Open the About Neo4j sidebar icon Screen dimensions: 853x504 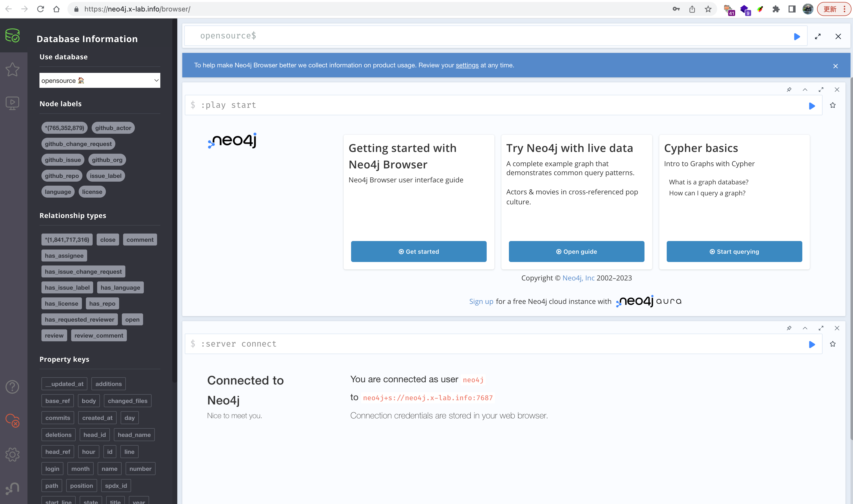point(12,488)
